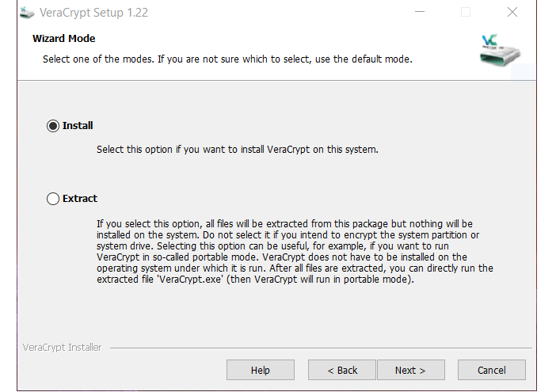Open Help for the installer
556x392 pixels.
coord(261,370)
